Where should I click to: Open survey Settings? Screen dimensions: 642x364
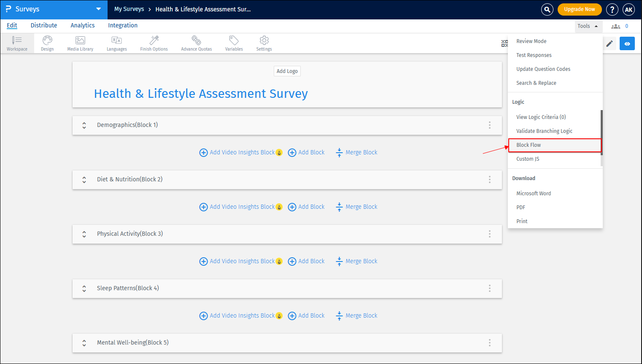[264, 43]
